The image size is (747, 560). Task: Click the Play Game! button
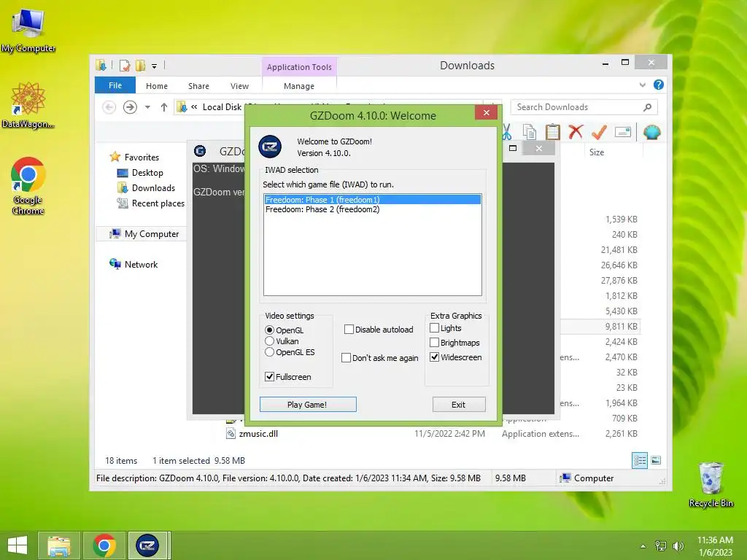[308, 404]
